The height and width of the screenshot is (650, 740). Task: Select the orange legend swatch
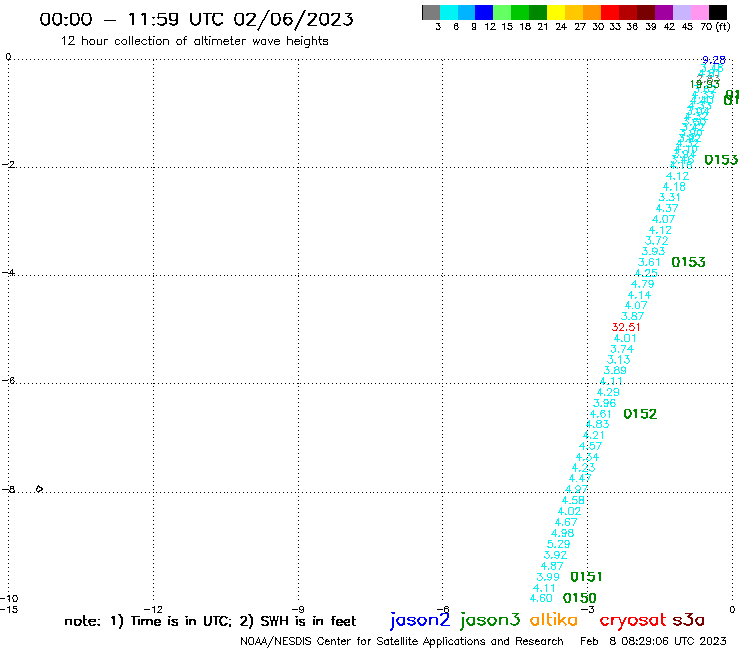click(x=592, y=12)
